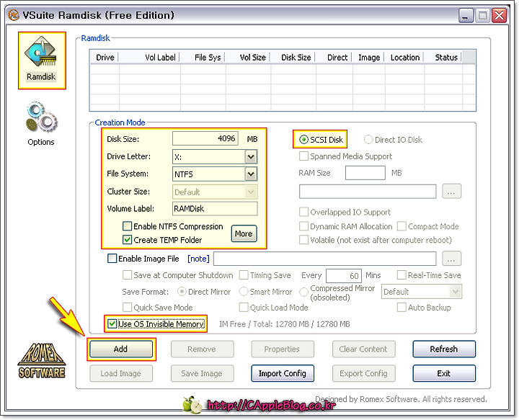Click the File Sys column header
The image size is (519, 420).
(x=203, y=57)
